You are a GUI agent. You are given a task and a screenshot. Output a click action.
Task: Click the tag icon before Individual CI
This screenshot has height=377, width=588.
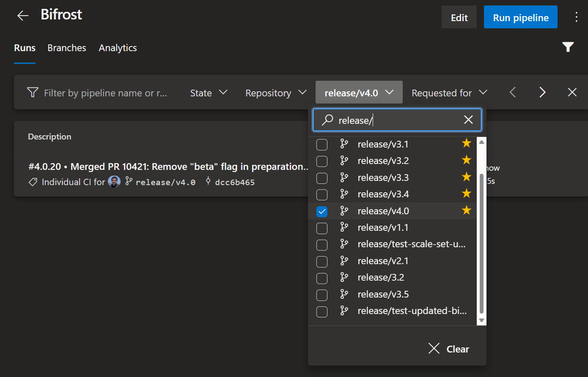33,182
